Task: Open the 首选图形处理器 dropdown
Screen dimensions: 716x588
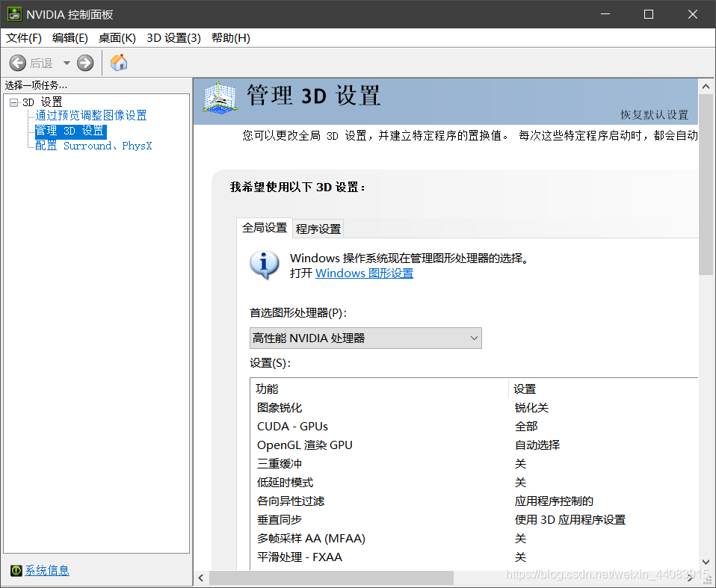Action: 365,338
